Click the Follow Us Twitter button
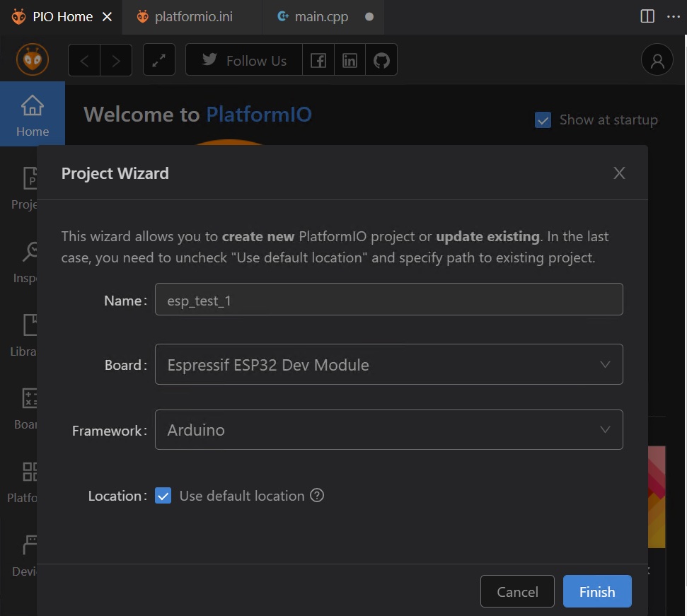The image size is (687, 616). coord(244,60)
